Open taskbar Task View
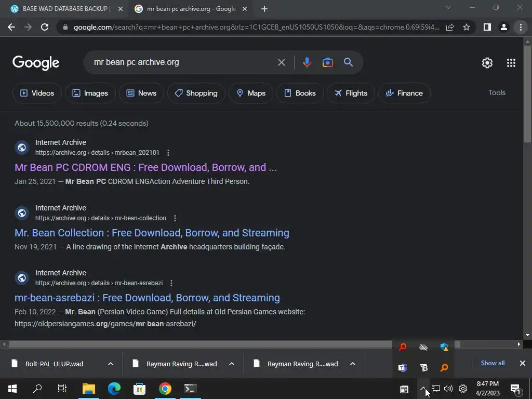 (x=62, y=389)
